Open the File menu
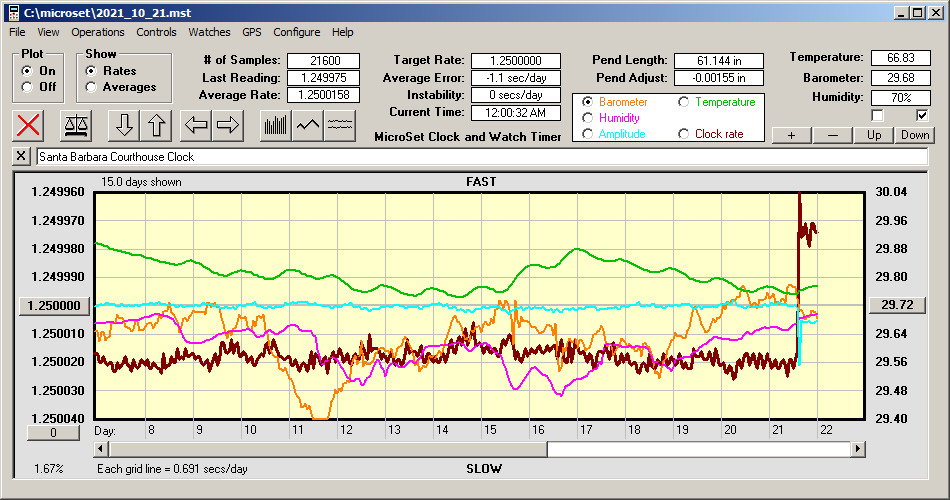The image size is (950, 500). point(17,32)
